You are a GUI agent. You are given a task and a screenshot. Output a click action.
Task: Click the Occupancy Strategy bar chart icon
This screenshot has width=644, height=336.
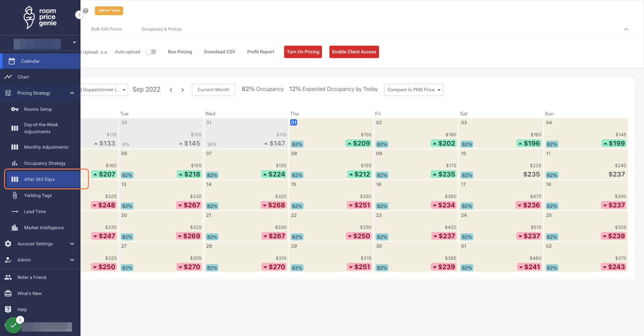point(15,163)
